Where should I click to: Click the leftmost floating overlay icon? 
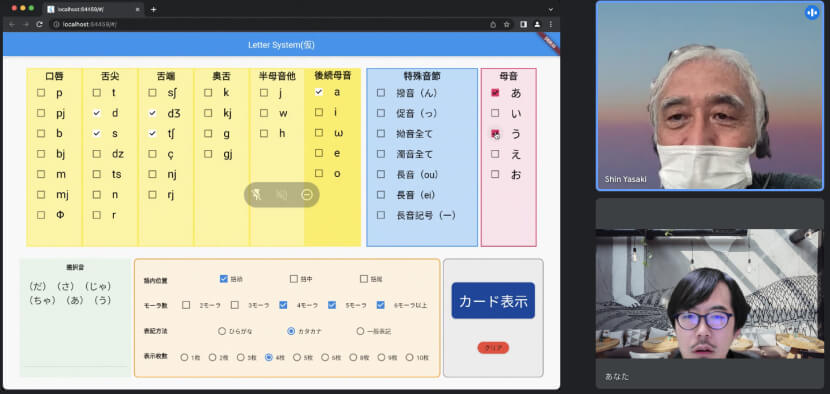(257, 195)
